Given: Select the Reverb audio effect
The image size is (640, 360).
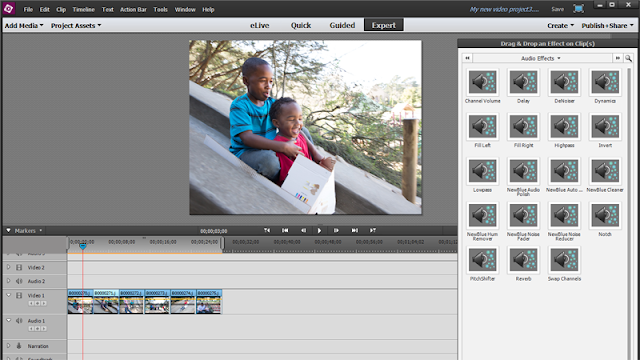Looking at the screenshot, I should coord(523,260).
